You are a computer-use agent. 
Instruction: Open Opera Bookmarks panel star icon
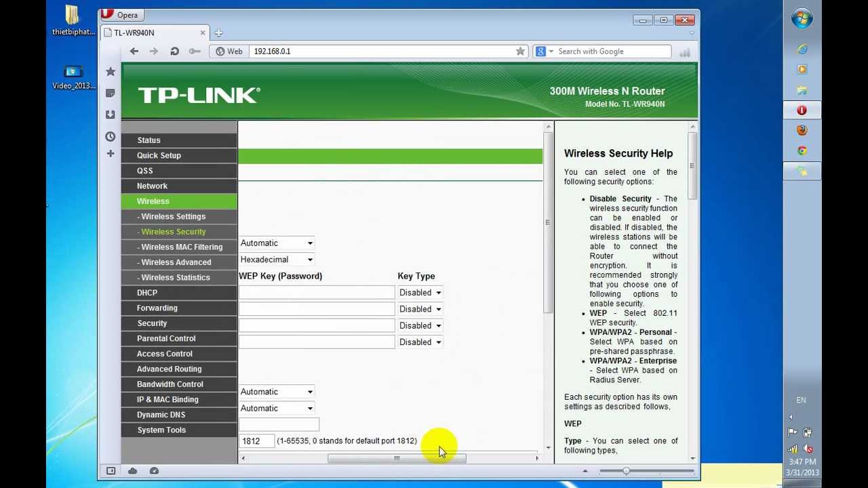tap(111, 72)
